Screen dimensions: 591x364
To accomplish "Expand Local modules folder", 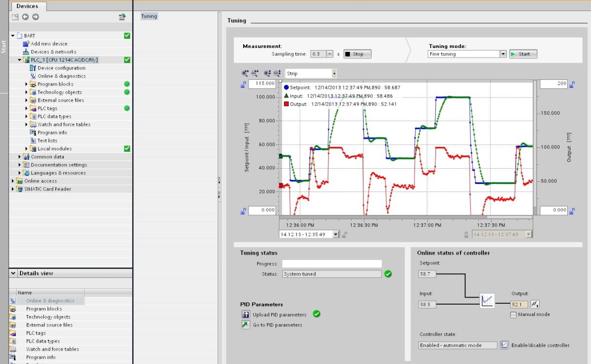I will click(27, 149).
